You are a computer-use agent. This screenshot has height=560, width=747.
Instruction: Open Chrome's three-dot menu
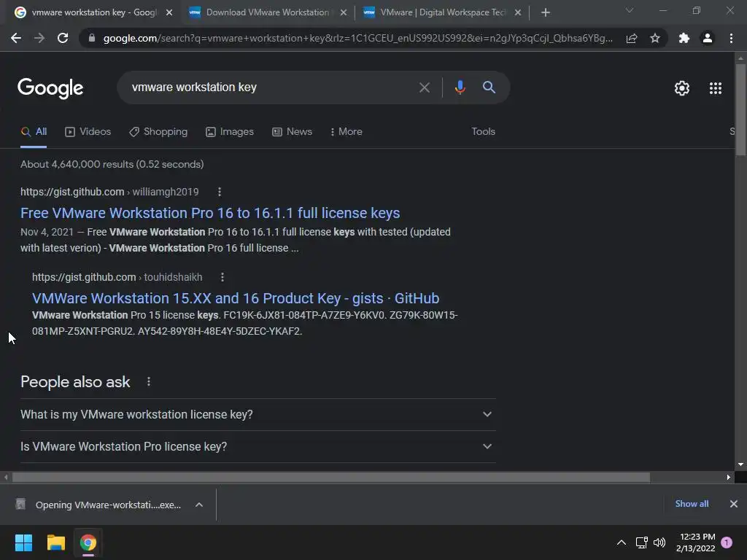(731, 38)
